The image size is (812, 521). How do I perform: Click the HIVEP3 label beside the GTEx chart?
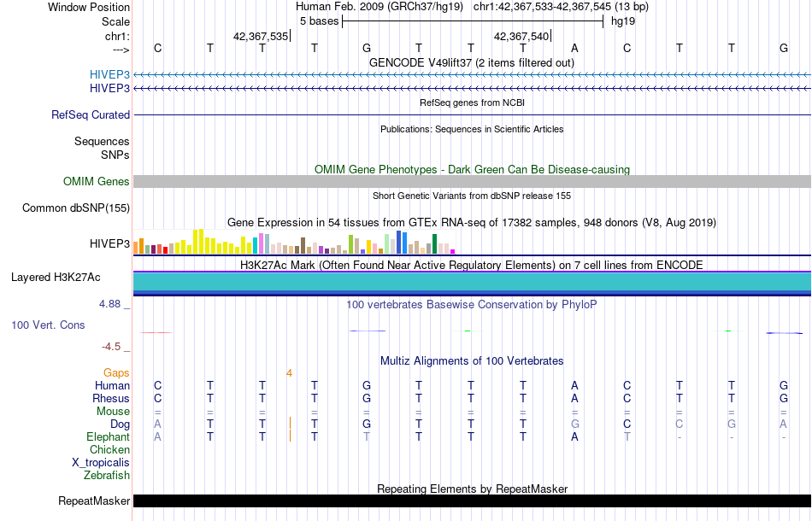pyautogui.click(x=109, y=243)
